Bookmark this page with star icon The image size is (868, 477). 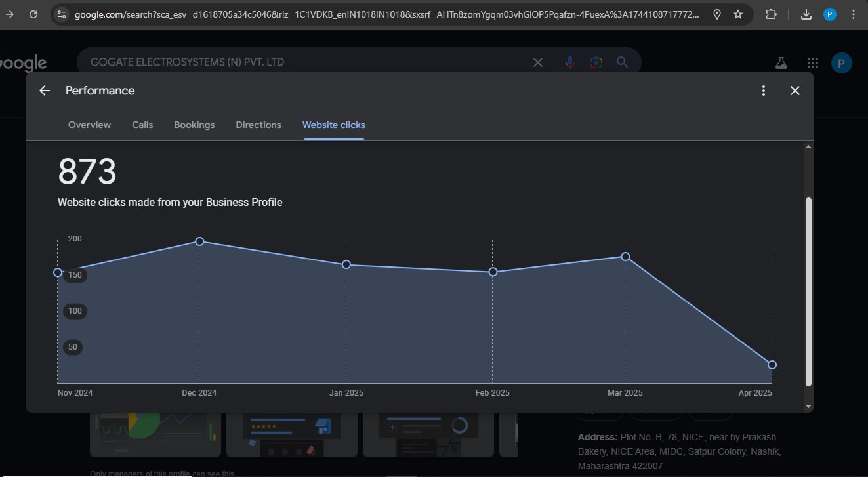pyautogui.click(x=738, y=14)
